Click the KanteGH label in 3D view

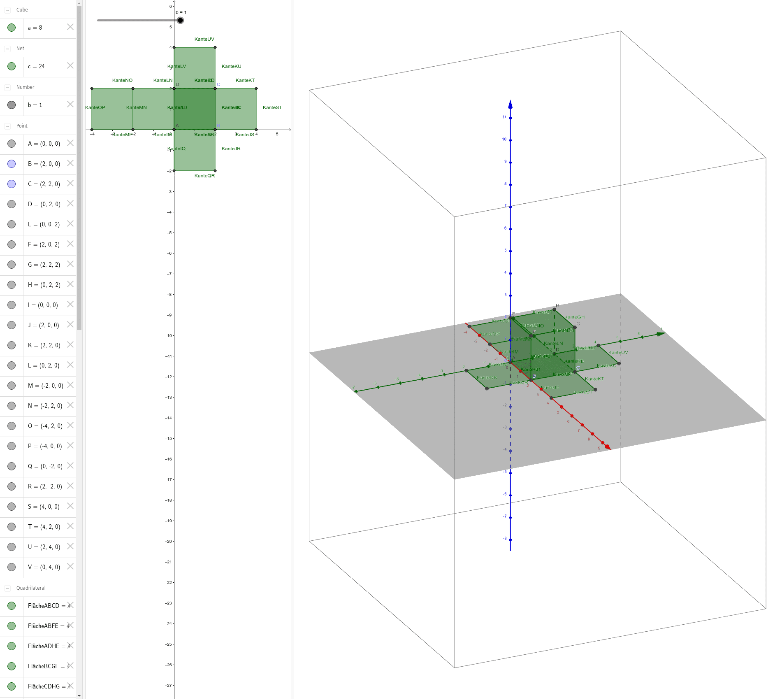(x=574, y=317)
